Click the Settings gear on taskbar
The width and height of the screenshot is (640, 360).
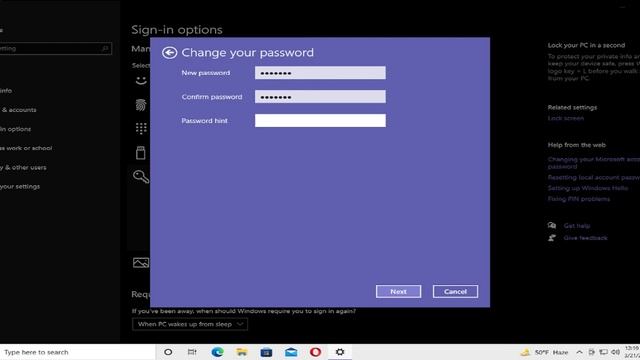(x=340, y=352)
